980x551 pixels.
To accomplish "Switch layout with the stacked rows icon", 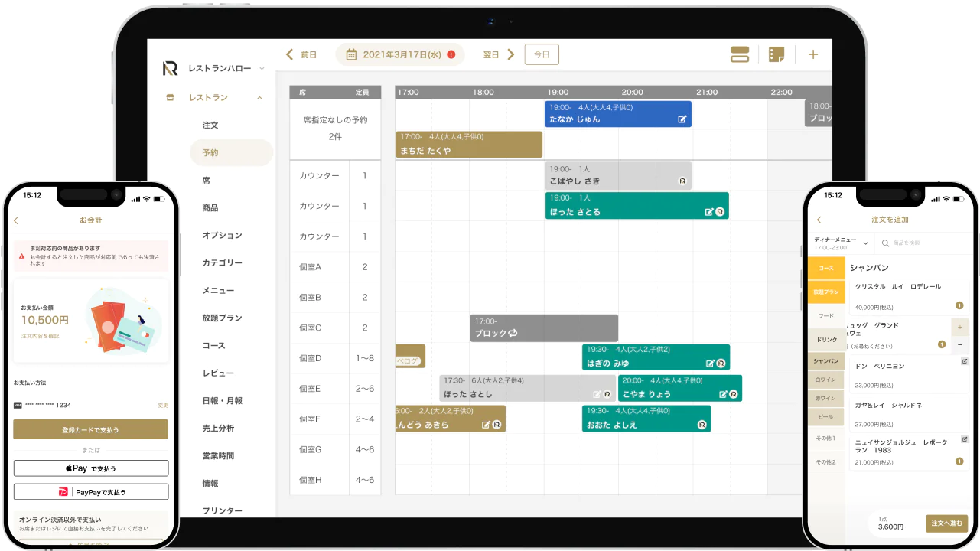I will [x=740, y=54].
